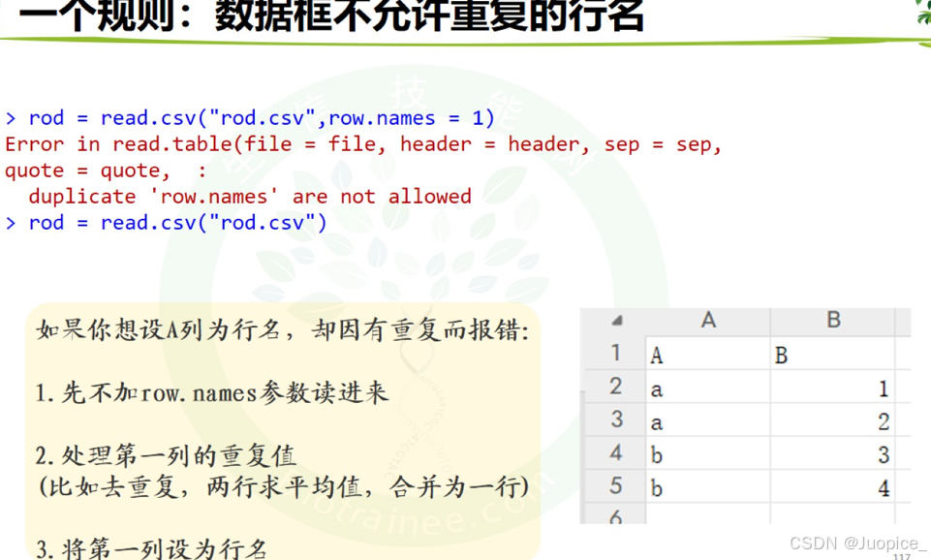Click step "2.处理第一列的重复值"
The image size is (931, 560).
(x=166, y=455)
